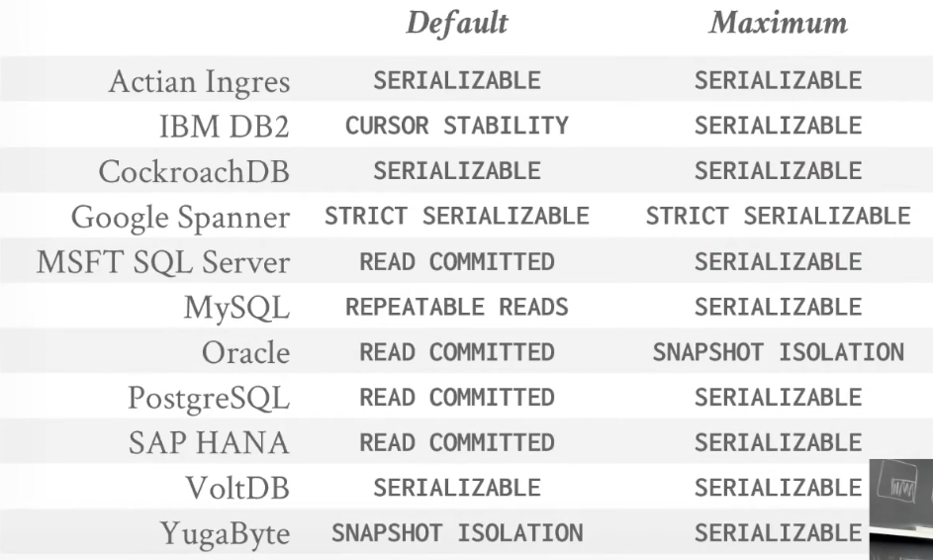Image resolution: width=933 pixels, height=560 pixels.
Task: Select the Maximum column header
Action: pos(779,23)
